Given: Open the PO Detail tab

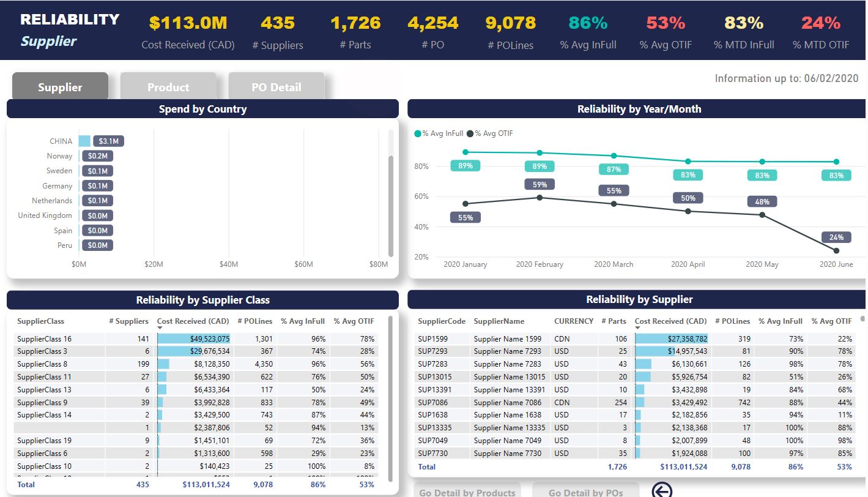Looking at the screenshot, I should tap(276, 87).
